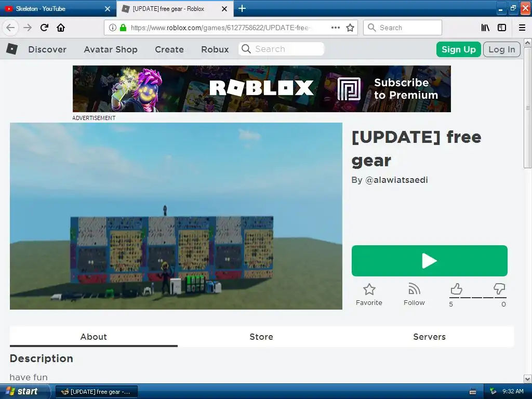Open the Windows start menu

(x=25, y=391)
